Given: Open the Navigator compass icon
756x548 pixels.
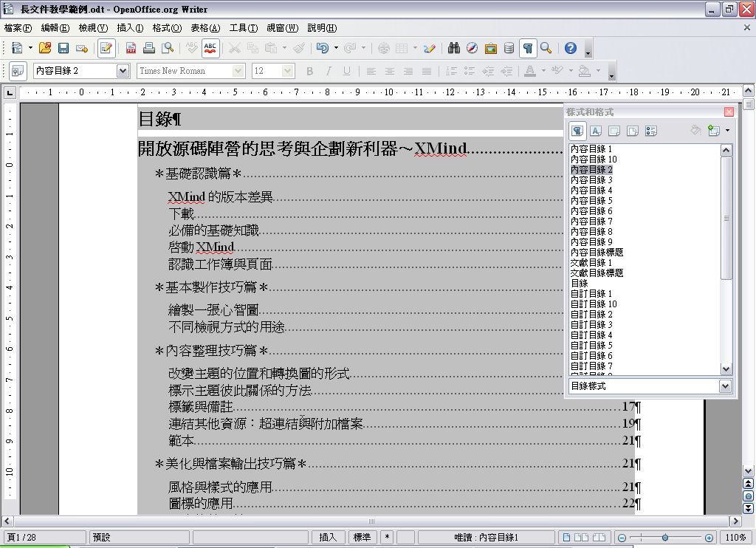Looking at the screenshot, I should point(472,48).
